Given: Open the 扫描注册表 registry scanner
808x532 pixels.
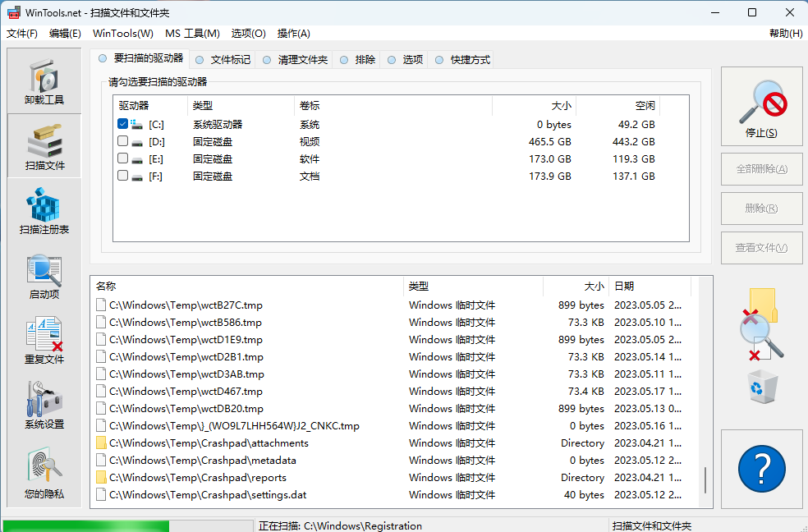Looking at the screenshot, I should click(x=44, y=211).
